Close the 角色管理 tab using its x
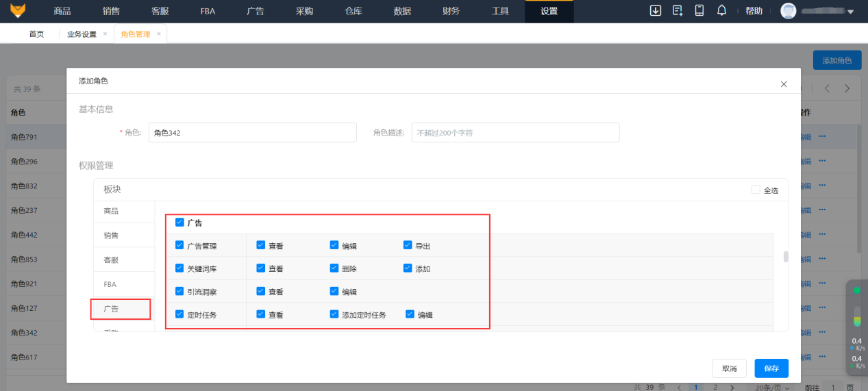 (158, 34)
